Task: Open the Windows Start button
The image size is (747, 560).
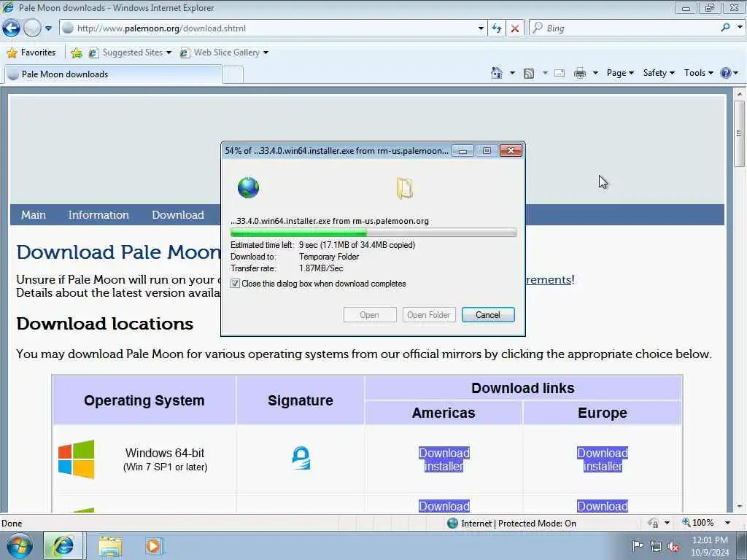Action: (x=19, y=545)
